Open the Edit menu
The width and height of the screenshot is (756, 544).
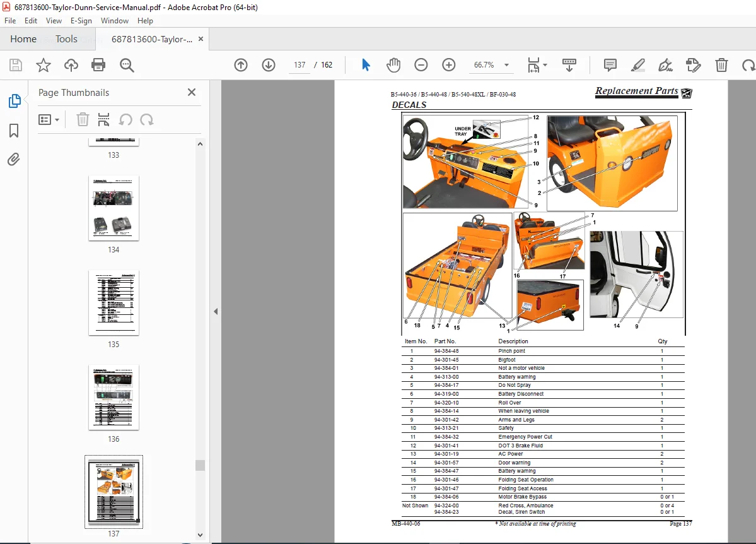click(x=31, y=21)
